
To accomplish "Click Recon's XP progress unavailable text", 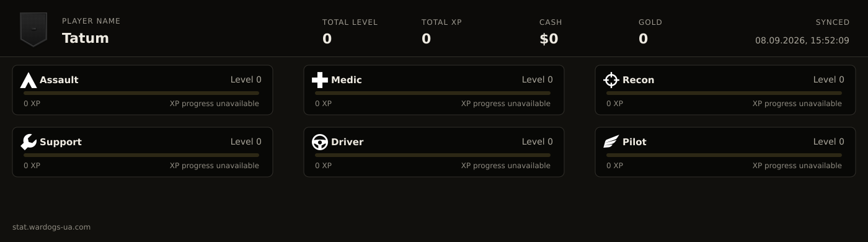I will pyautogui.click(x=797, y=104).
